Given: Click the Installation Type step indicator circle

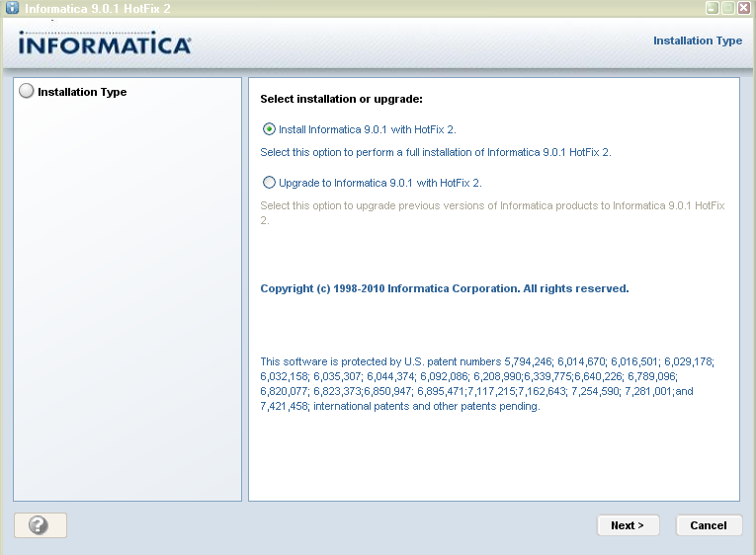Looking at the screenshot, I should pos(26,91).
